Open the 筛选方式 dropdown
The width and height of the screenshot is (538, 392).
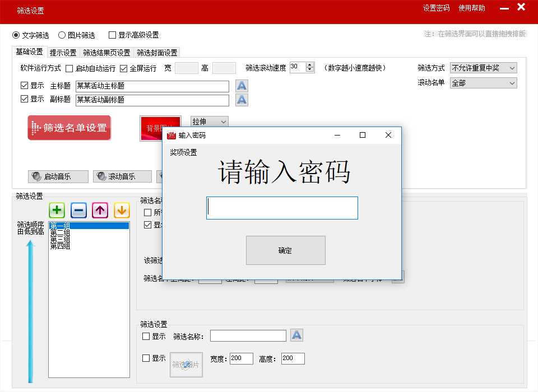tap(483, 68)
